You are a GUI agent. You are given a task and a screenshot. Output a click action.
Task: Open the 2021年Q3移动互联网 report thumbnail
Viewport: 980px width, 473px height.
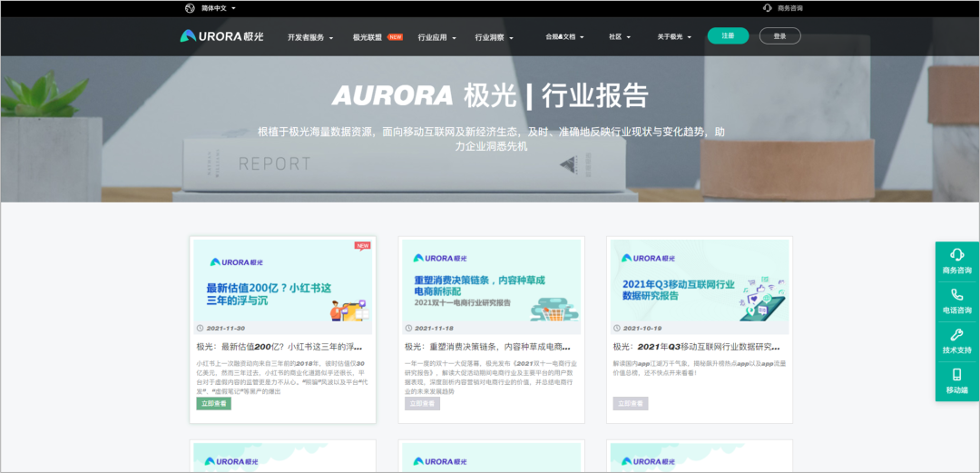click(699, 281)
